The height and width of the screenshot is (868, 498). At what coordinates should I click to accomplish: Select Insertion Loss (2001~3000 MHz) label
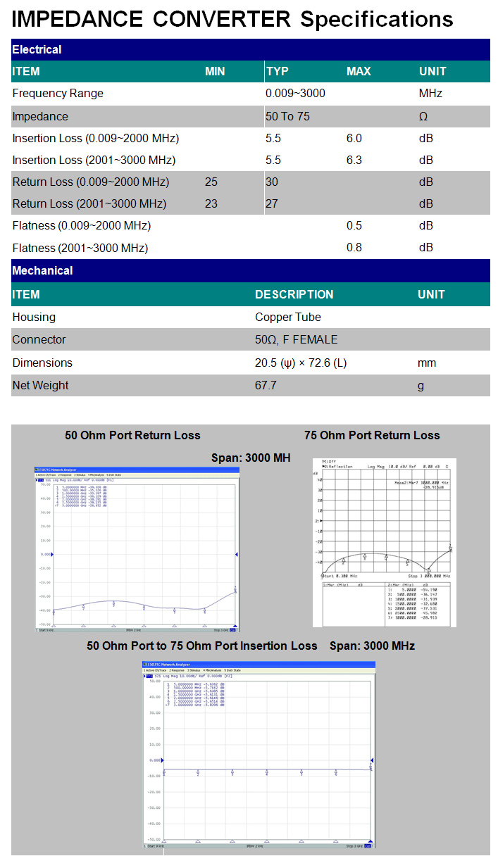tap(94, 160)
